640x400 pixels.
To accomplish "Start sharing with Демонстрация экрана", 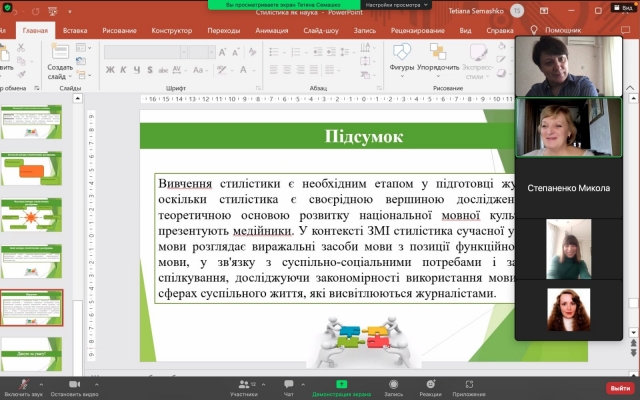I will tap(341, 386).
